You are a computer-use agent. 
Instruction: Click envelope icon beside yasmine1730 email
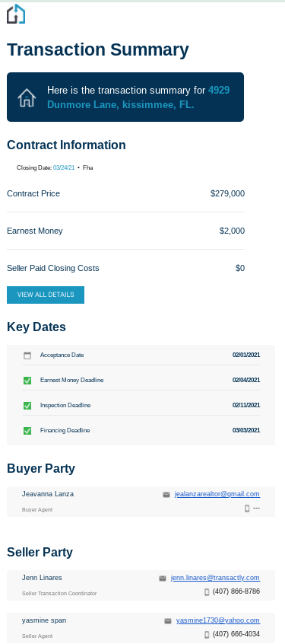[x=168, y=621]
